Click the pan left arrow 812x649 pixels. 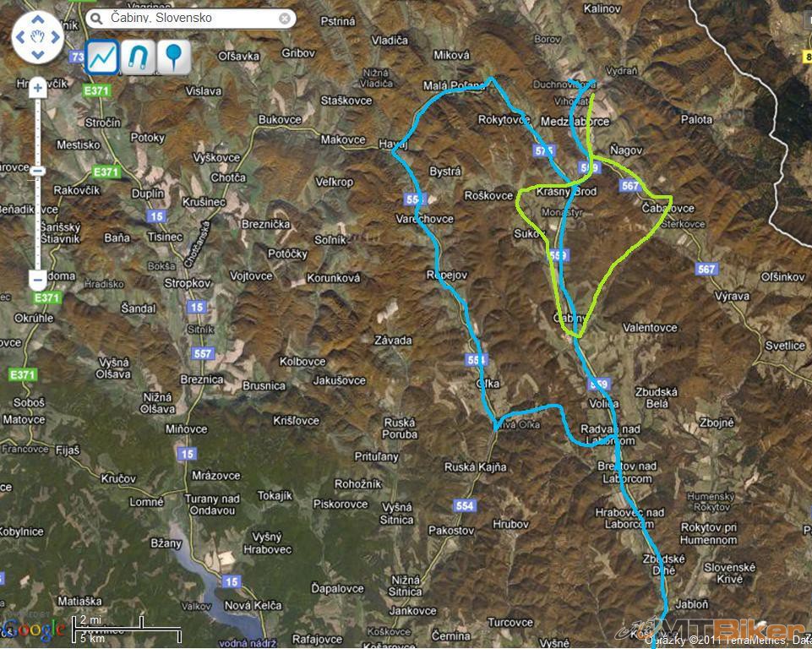[x=21, y=37]
